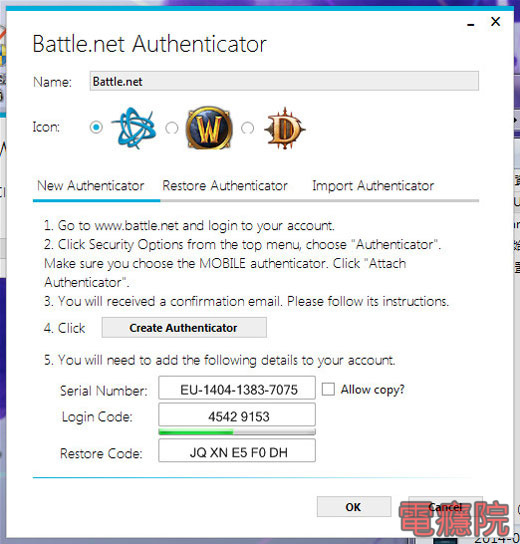Minimize the Battle.net Authenticator dialog
The height and width of the screenshot is (544, 520).
coord(471,24)
